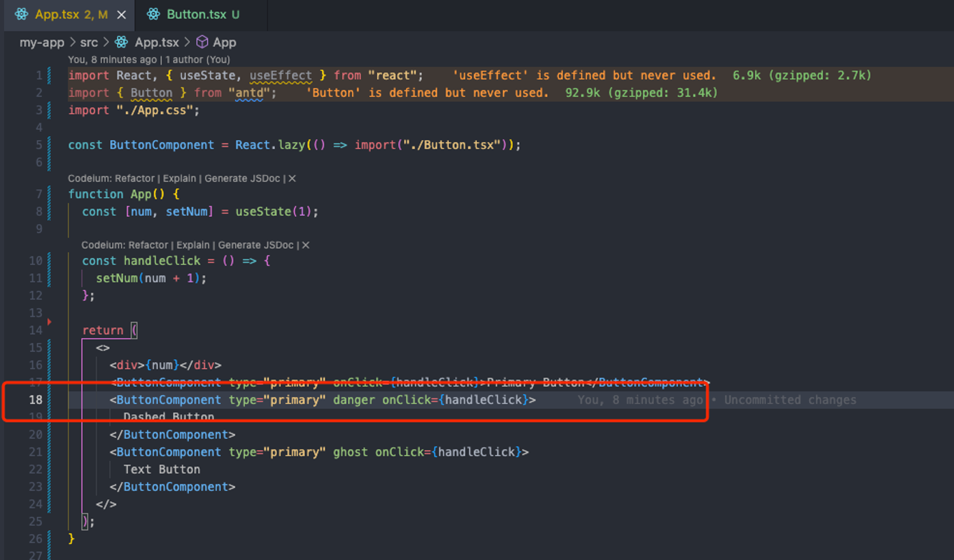The height and width of the screenshot is (560, 954).
Task: Click the Explain link for handleClick
Action: click(x=193, y=245)
